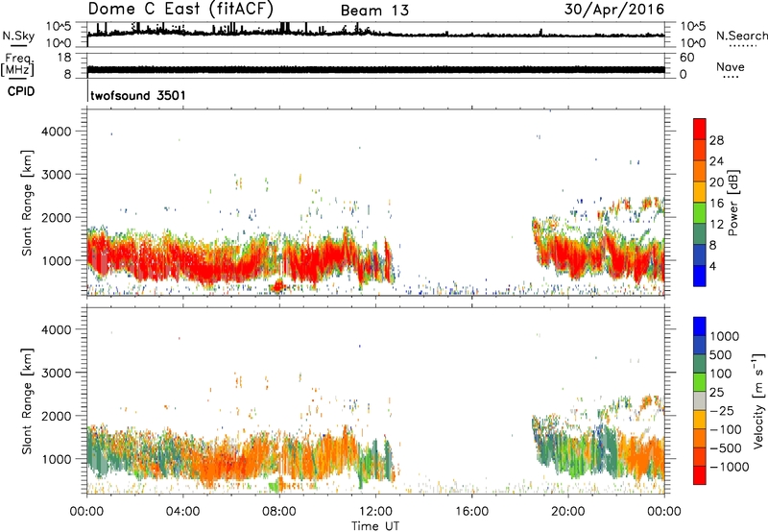The image size is (768, 532).
Task: Click the 'Nave' legend label
Action: (731, 67)
